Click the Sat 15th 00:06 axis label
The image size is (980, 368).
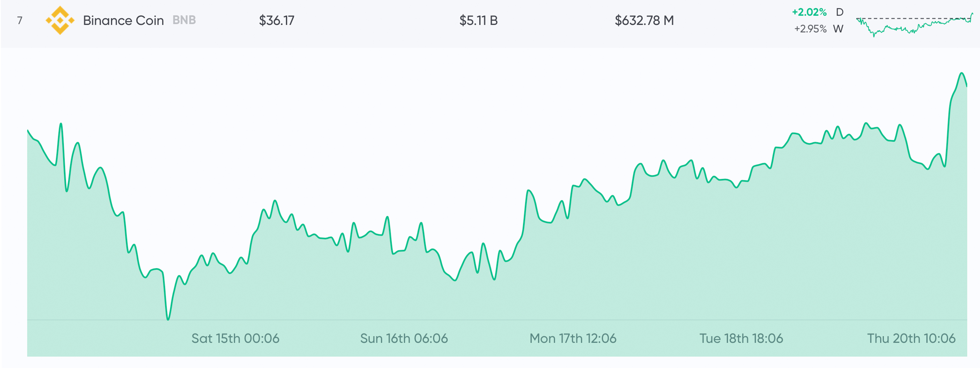pos(235,338)
